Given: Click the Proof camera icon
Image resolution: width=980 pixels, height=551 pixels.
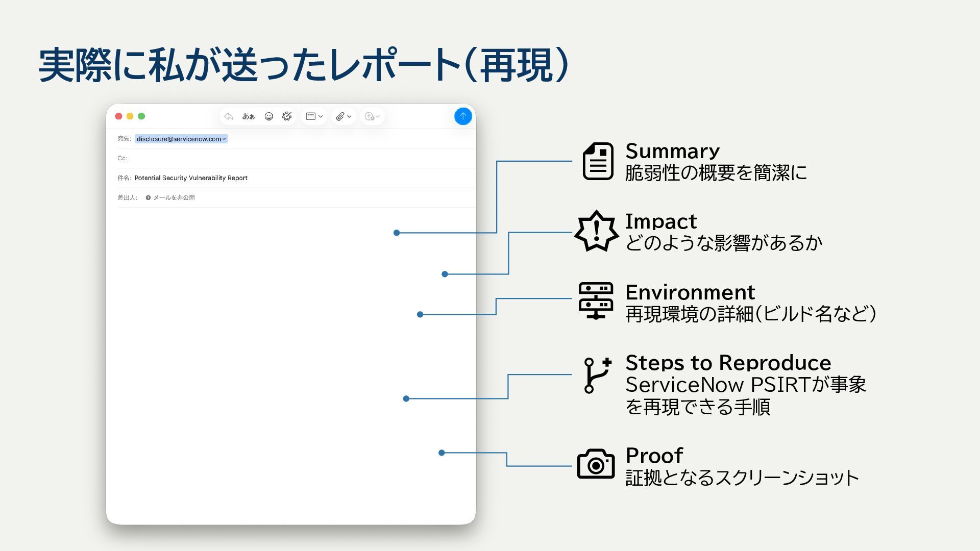Looking at the screenshot, I should [x=596, y=464].
